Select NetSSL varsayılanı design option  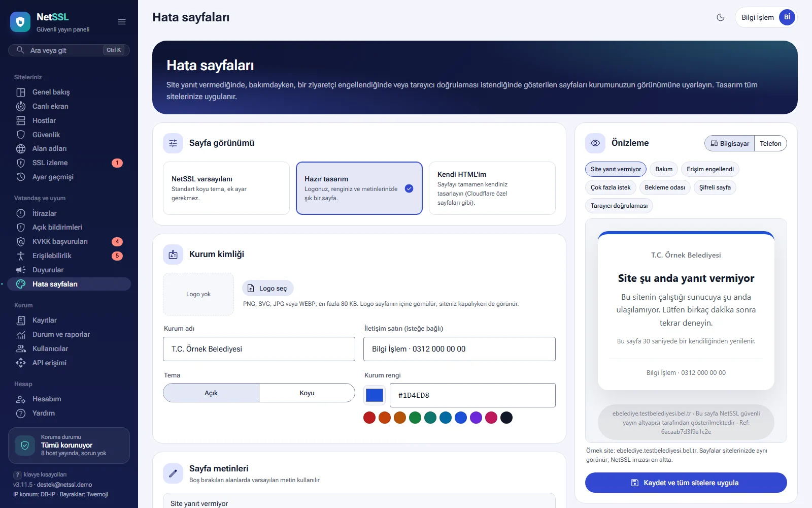click(x=226, y=188)
